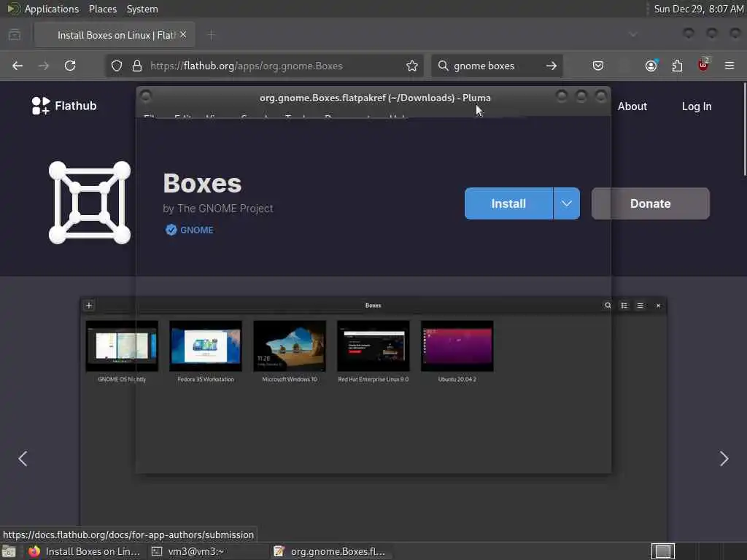
Task: Open the GNOME verified badge link
Action: [x=190, y=230]
